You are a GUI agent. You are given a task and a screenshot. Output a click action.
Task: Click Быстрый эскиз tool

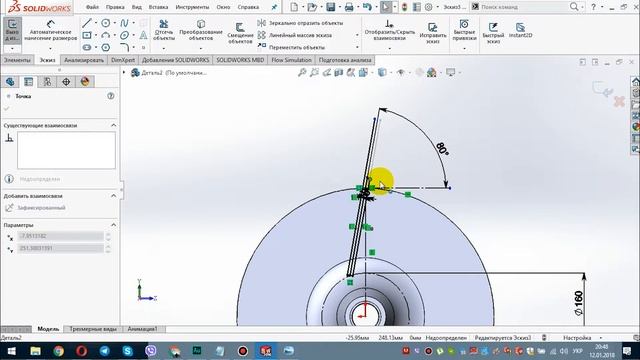tap(493, 33)
